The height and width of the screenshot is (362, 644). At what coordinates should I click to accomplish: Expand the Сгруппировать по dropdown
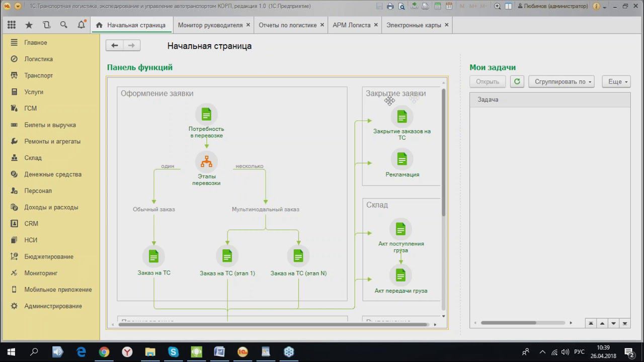pos(561,81)
